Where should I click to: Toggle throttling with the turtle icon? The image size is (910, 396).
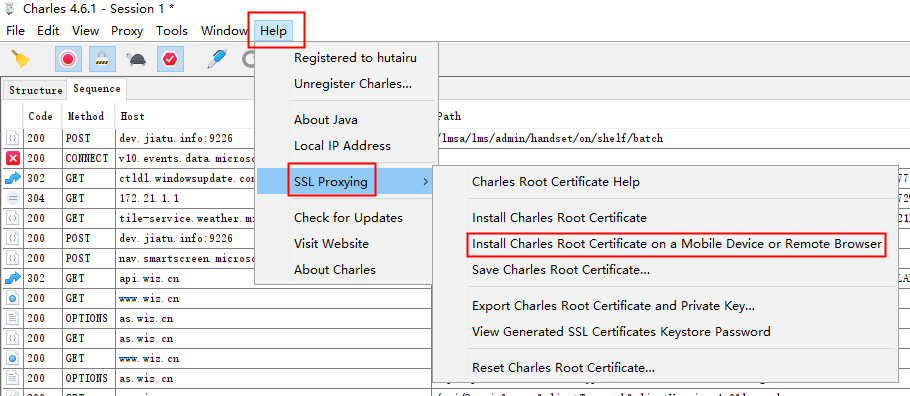pyautogui.click(x=136, y=59)
